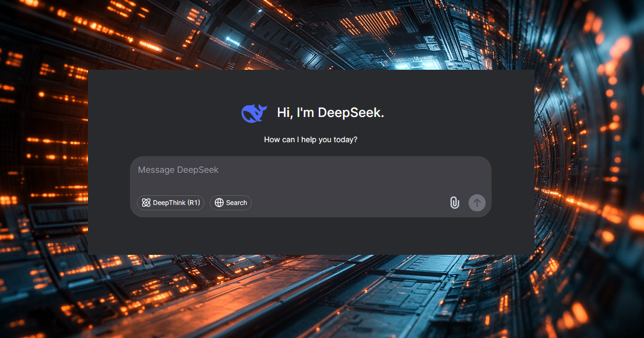Enable DeepThink (R1) mode
Viewport: 644px width, 338px height.
pyautogui.click(x=171, y=203)
